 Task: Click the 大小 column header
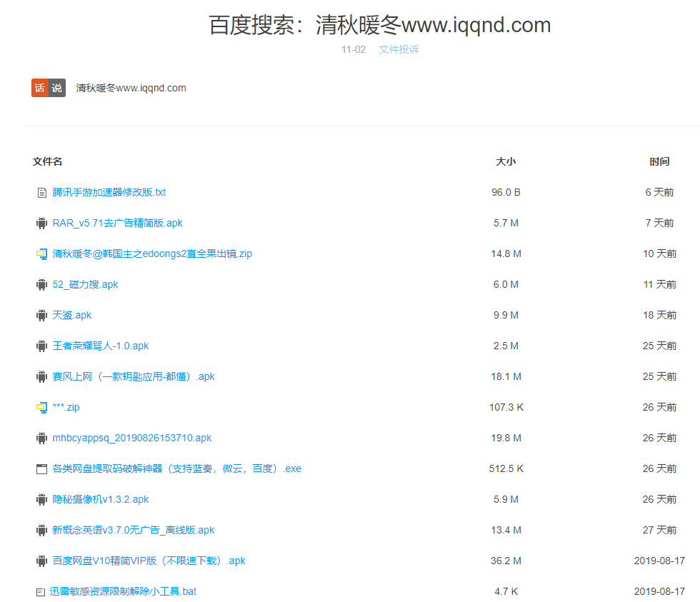click(506, 161)
